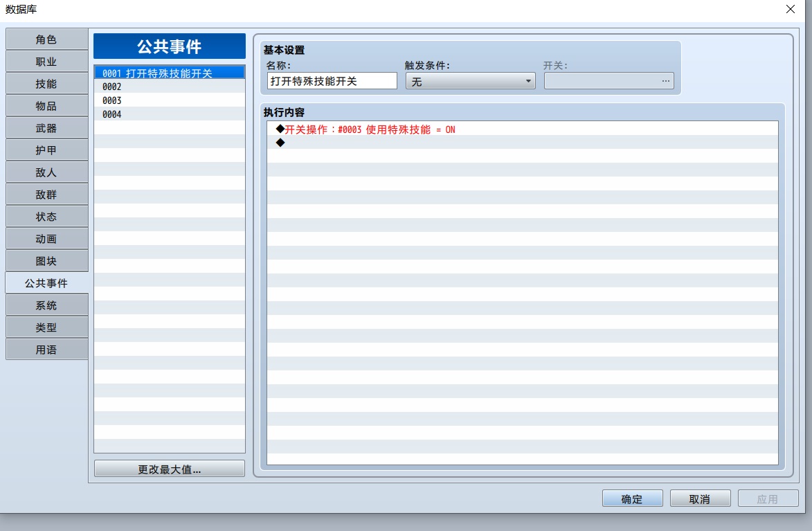Screen dimensions: 812x531
Task: Open the 图块 tab
Action: tap(46, 261)
